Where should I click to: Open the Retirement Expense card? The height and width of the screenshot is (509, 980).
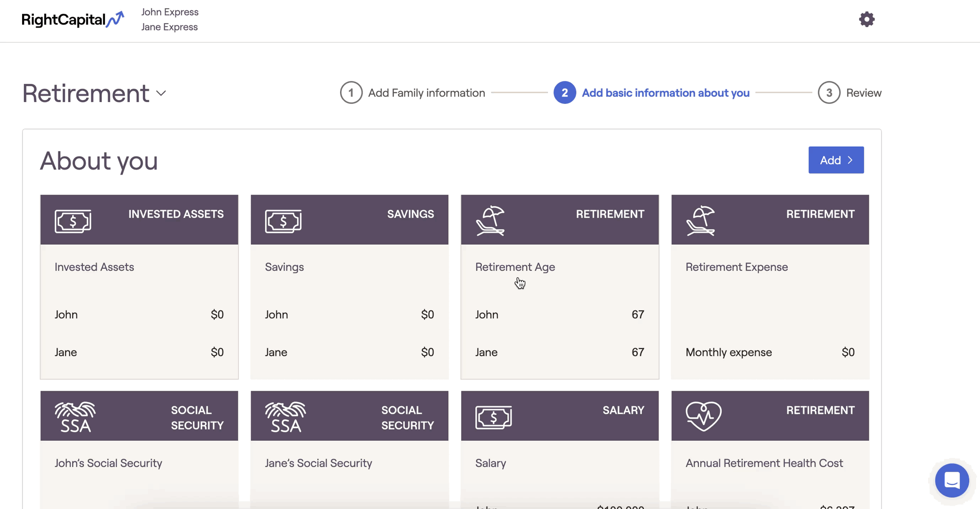[x=770, y=287]
